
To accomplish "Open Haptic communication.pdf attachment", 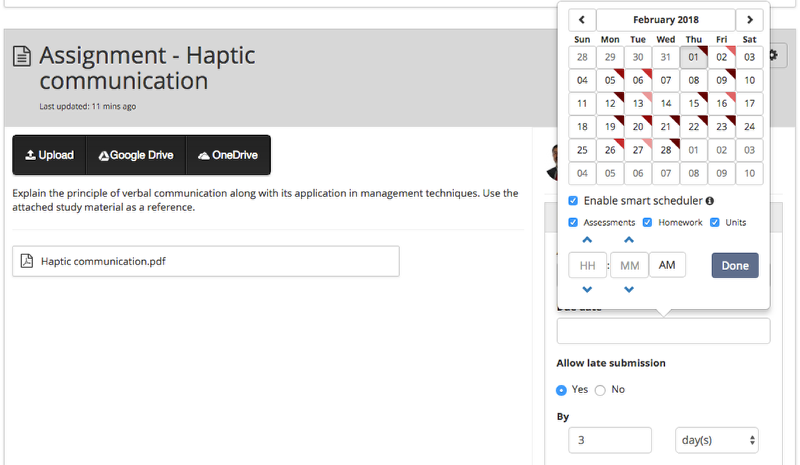I will tap(206, 261).
